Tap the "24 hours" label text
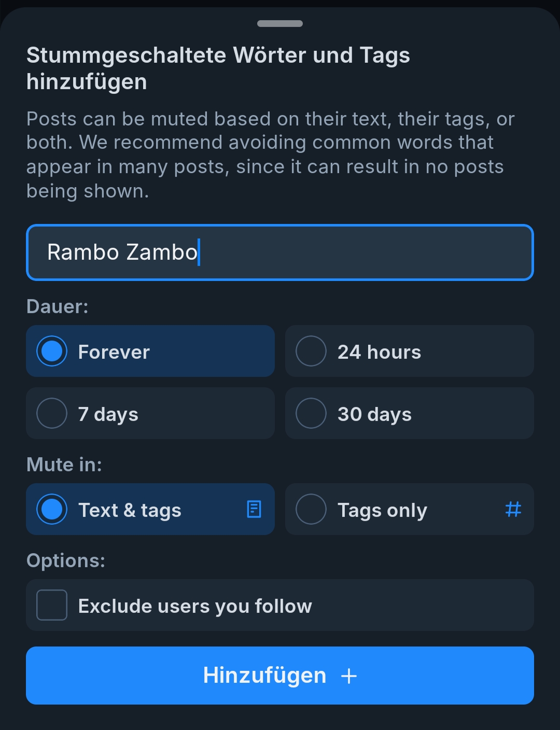The image size is (560, 730). 379,353
